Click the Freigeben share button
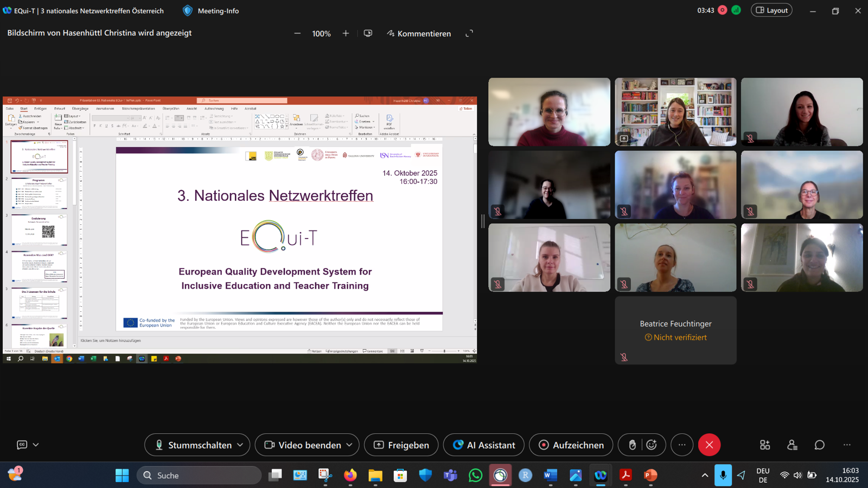The height and width of the screenshot is (488, 868). (x=401, y=445)
